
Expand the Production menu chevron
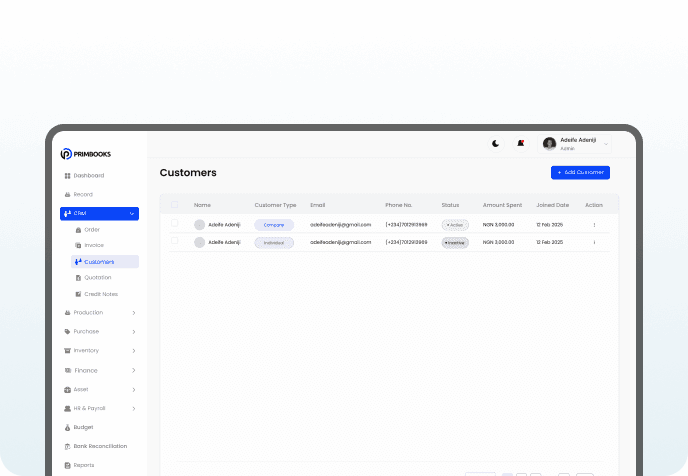134,313
